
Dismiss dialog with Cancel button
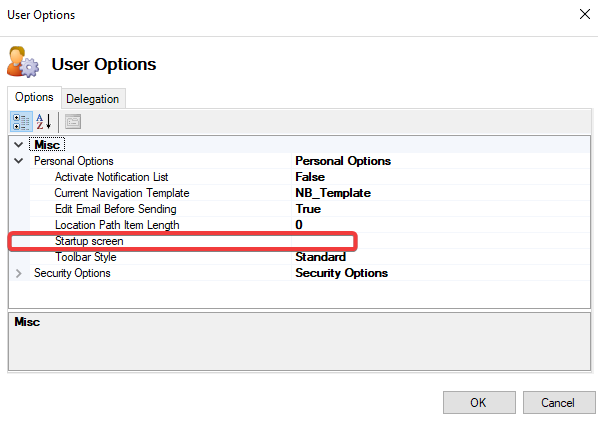click(x=558, y=403)
